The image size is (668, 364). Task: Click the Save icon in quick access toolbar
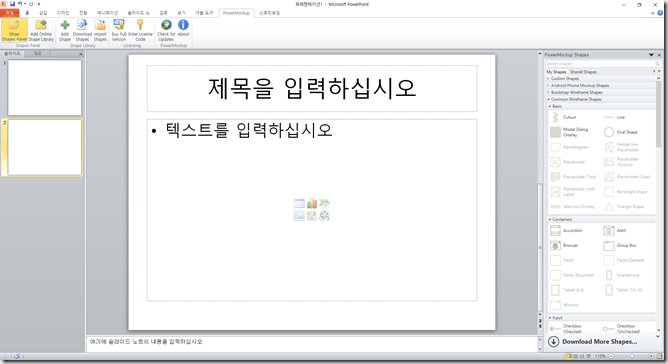point(12,4)
